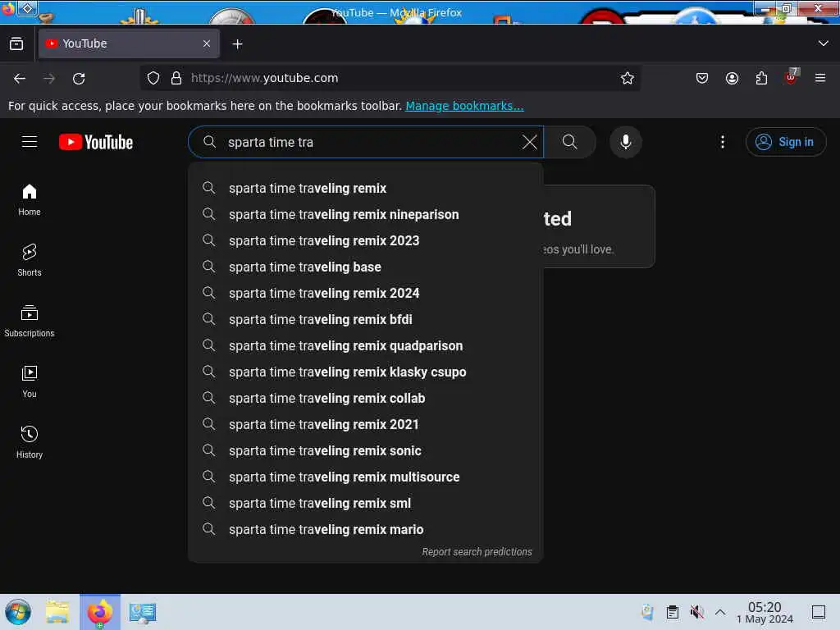Click the Firefox taskbar button

point(100,612)
